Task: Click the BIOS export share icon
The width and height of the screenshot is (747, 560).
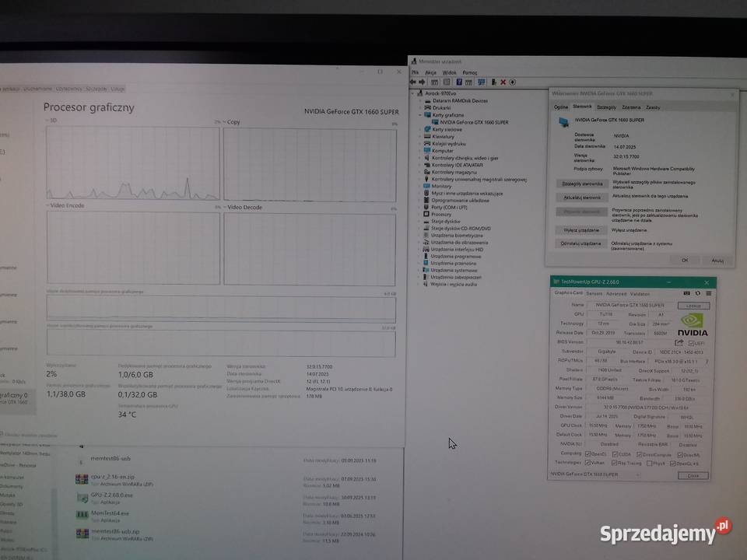Action: (x=679, y=342)
